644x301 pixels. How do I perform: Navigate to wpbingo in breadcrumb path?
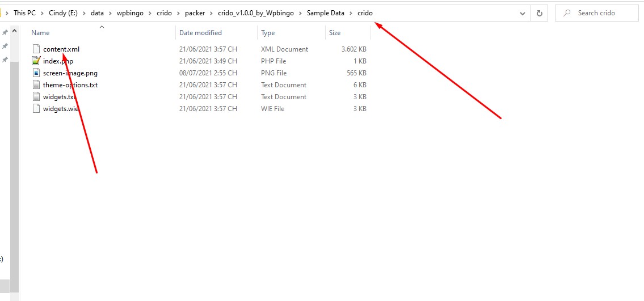click(130, 13)
